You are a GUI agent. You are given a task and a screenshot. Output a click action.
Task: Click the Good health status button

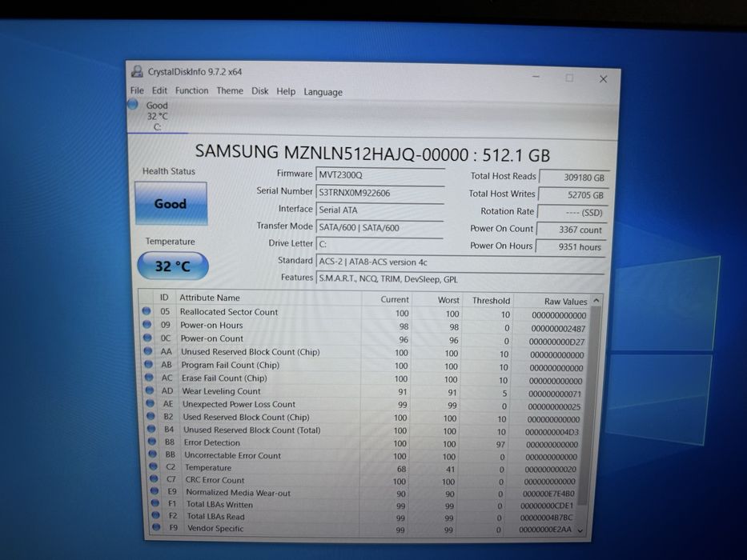[x=171, y=203]
